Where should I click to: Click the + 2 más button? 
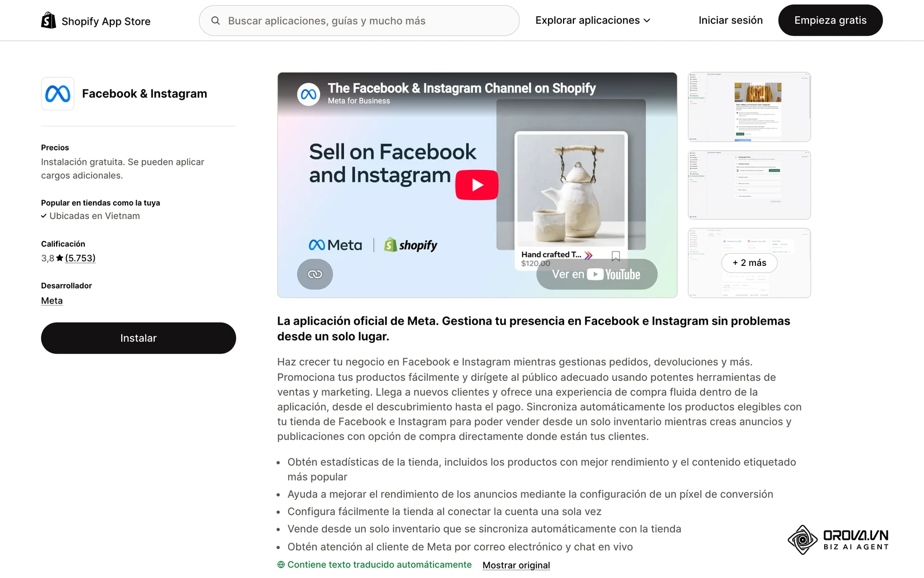point(750,262)
